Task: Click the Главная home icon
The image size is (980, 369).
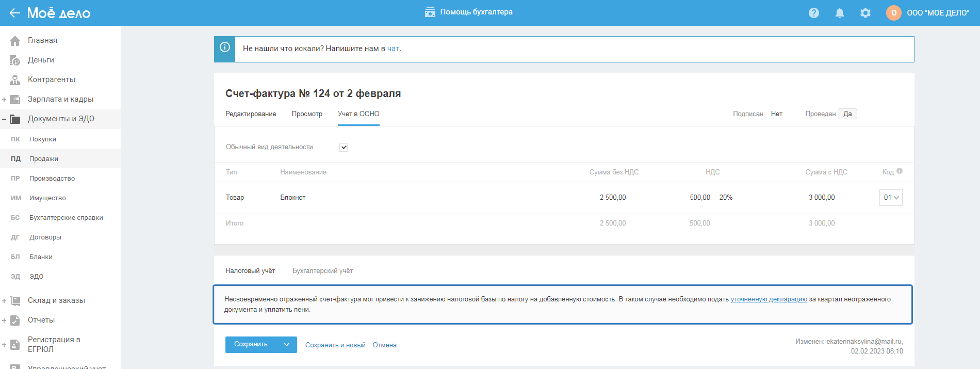Action: pos(15,40)
